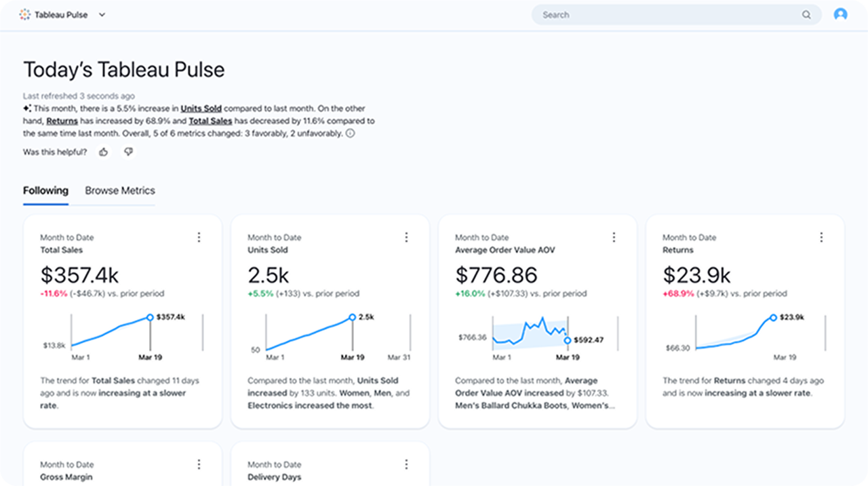Screen dimensions: 868x486
Task: Click the +16.0% change on Average Order Value
Action: point(470,293)
